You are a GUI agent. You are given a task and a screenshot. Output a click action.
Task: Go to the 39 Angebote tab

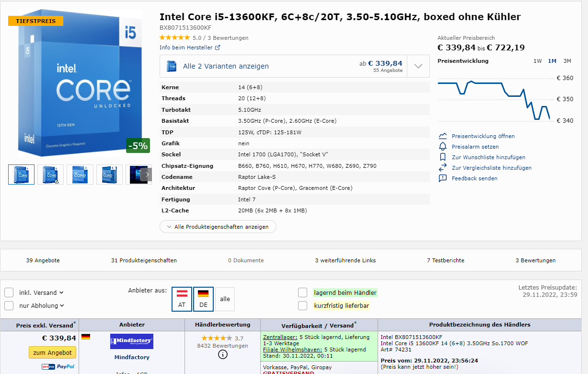click(x=43, y=260)
